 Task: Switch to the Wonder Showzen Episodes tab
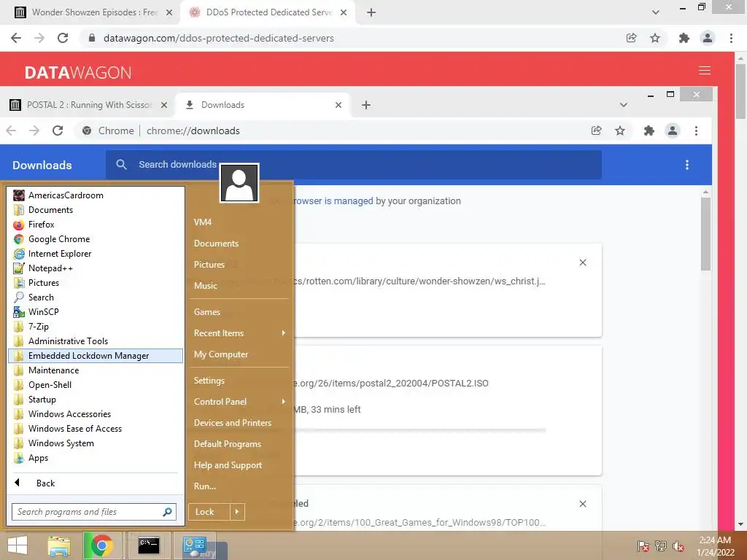coord(93,12)
